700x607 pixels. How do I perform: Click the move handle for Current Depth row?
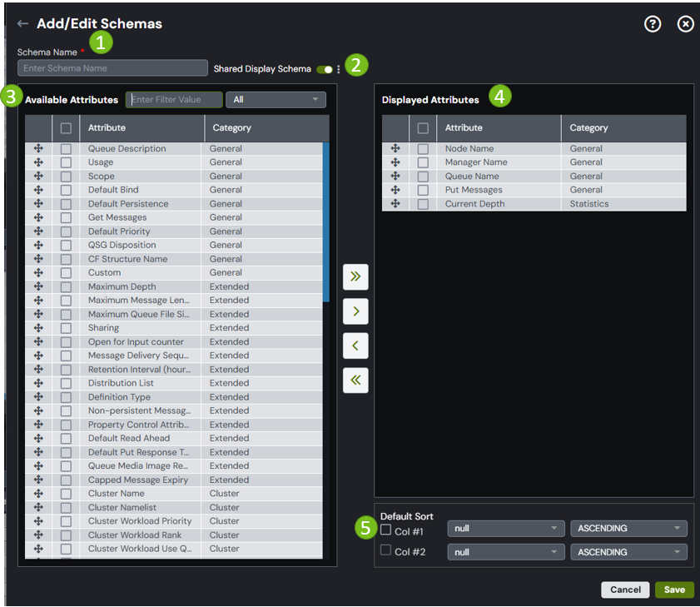(x=395, y=204)
